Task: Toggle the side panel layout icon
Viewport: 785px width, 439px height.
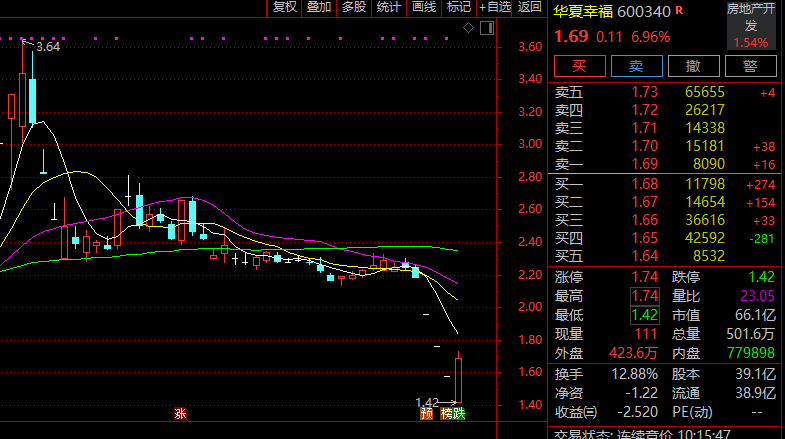Action: 487,28
